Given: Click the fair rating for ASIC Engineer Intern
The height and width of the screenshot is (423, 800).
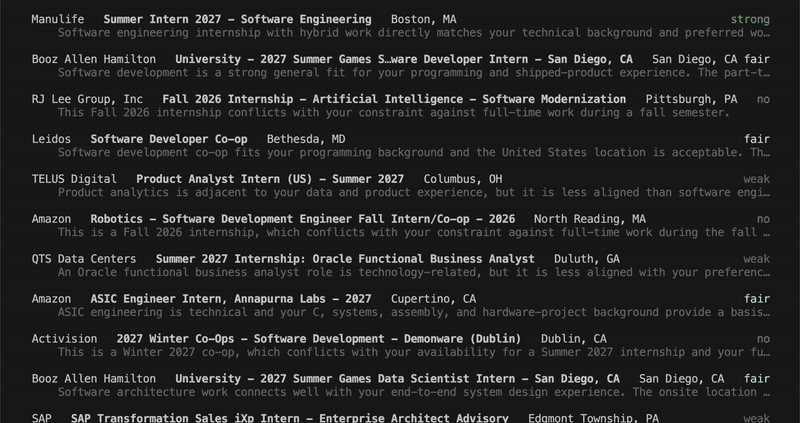Looking at the screenshot, I should (757, 298).
